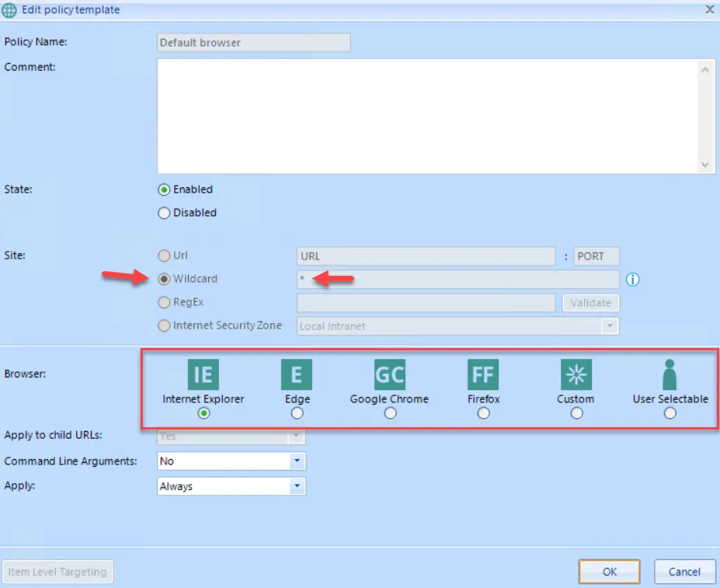Viewport: 720px width, 588px height.
Task: Select Google Chrome radio button
Action: pyautogui.click(x=391, y=413)
